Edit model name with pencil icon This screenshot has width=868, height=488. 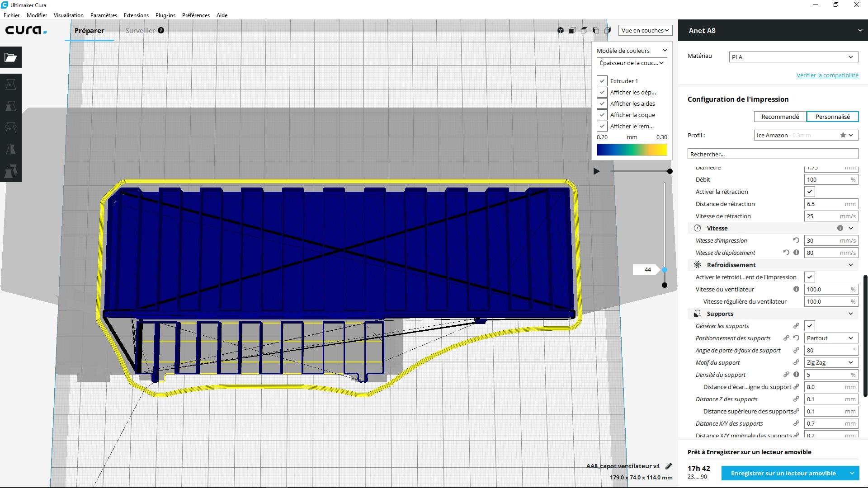click(x=669, y=466)
